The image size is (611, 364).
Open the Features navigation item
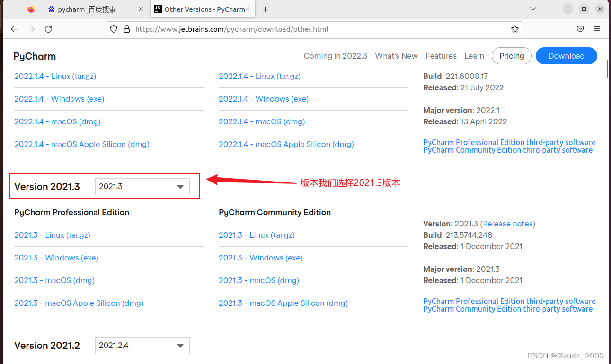coord(441,56)
